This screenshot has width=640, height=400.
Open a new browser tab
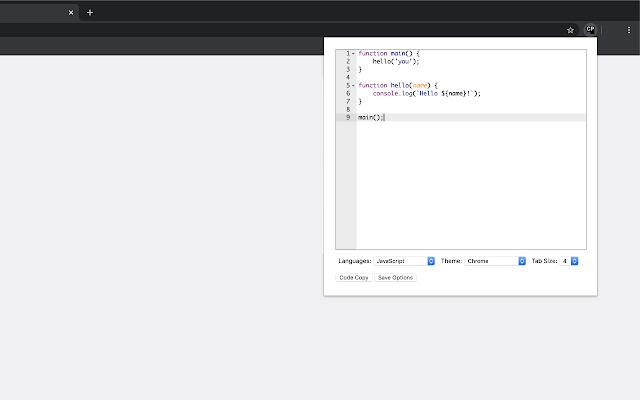pyautogui.click(x=90, y=13)
